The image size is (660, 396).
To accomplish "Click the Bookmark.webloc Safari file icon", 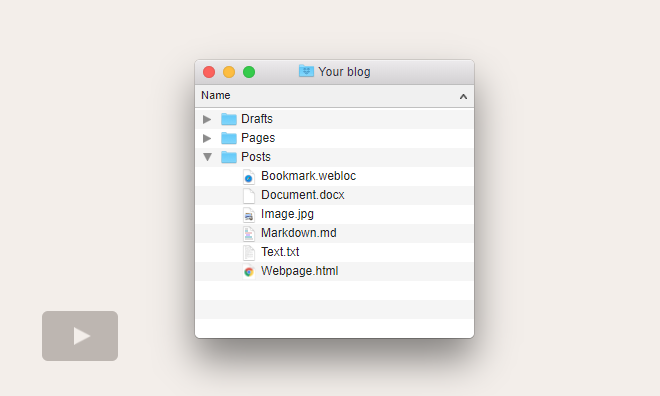I will pyautogui.click(x=249, y=177).
